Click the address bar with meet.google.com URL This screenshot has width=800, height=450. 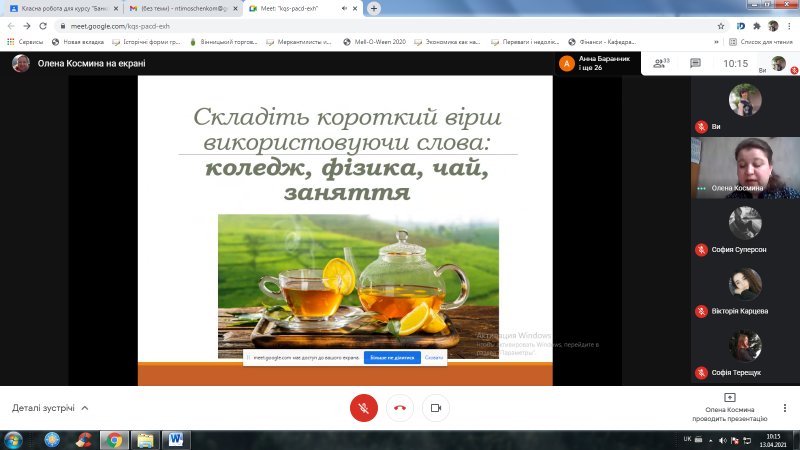pyautogui.click(x=390, y=26)
